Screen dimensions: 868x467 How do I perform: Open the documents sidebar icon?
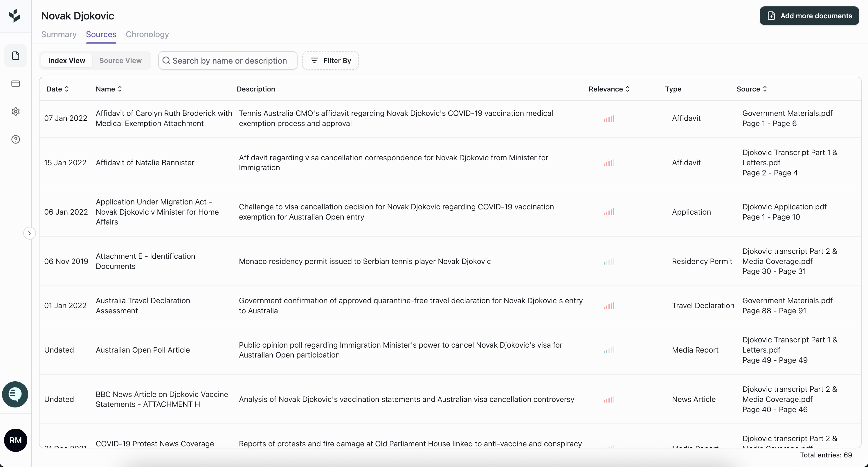tap(15, 56)
